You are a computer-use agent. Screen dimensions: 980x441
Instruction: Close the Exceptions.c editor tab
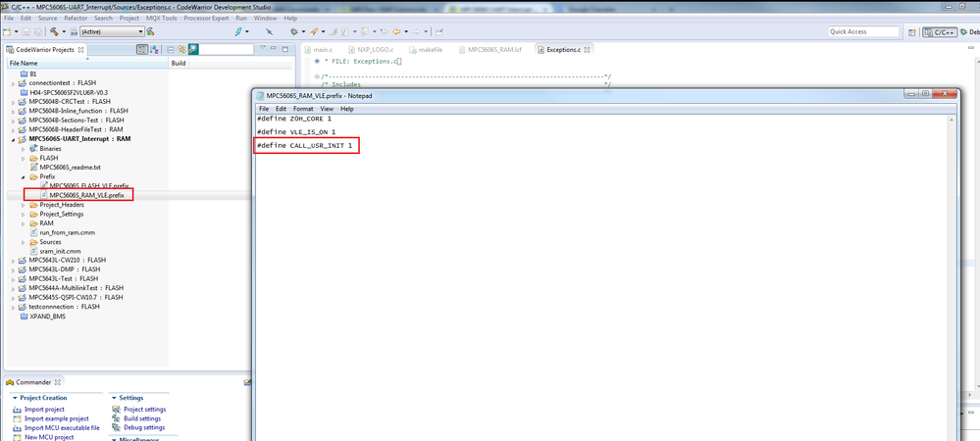coord(588,49)
